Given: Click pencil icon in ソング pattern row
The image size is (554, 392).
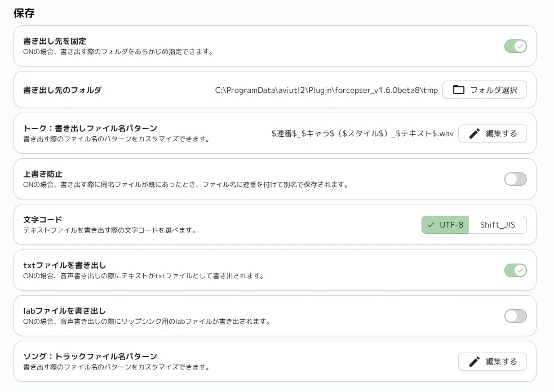Looking at the screenshot, I should click(475, 362).
